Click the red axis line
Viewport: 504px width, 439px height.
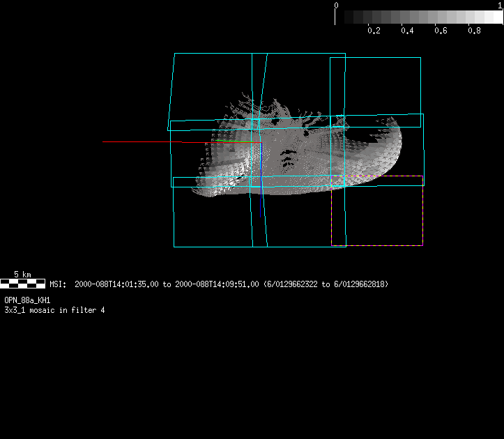point(209,142)
